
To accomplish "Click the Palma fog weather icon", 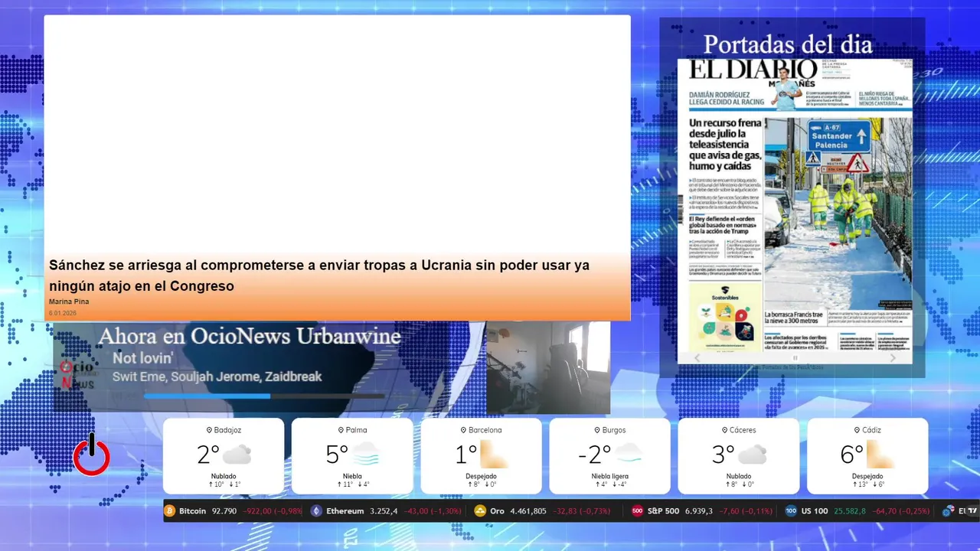I will [365, 455].
